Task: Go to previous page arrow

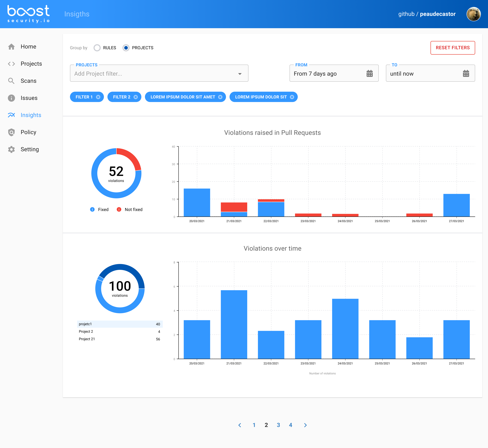Action: coord(240,425)
